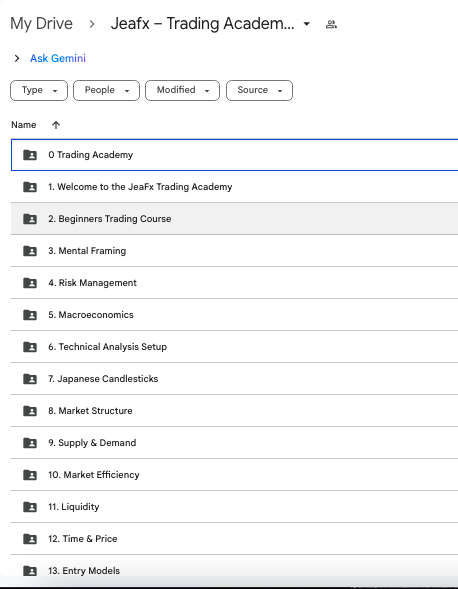Select the '5. Macroeconomics' folder name
Image resolution: width=458 pixels, height=589 pixels.
(91, 315)
